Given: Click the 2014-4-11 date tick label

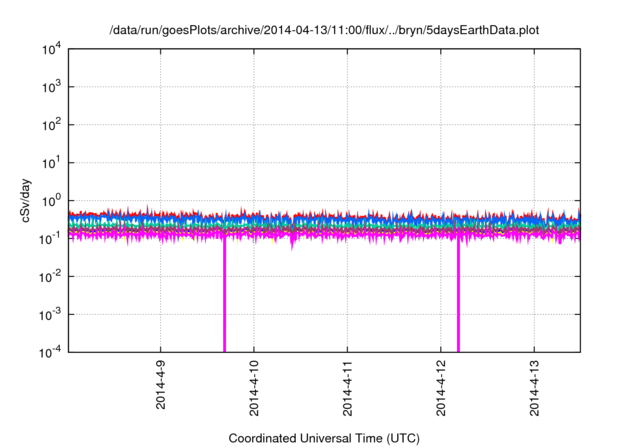Looking at the screenshot, I should 347,388.
